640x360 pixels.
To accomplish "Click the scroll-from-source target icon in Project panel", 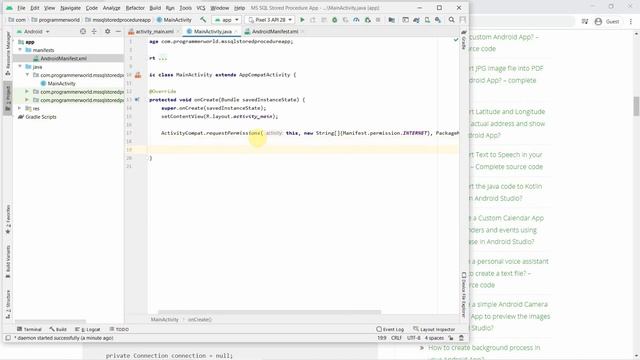I will pyautogui.click(x=83, y=31).
